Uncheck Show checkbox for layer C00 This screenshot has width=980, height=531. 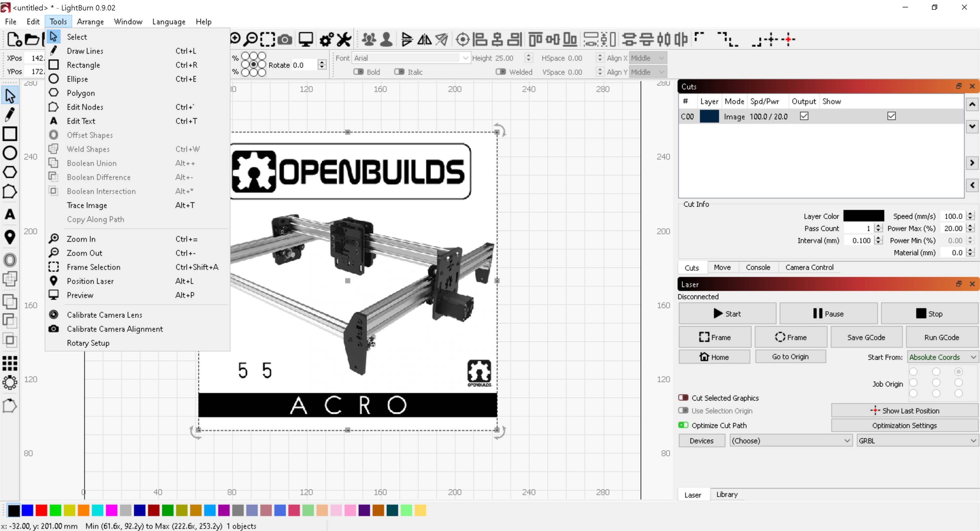pos(891,116)
